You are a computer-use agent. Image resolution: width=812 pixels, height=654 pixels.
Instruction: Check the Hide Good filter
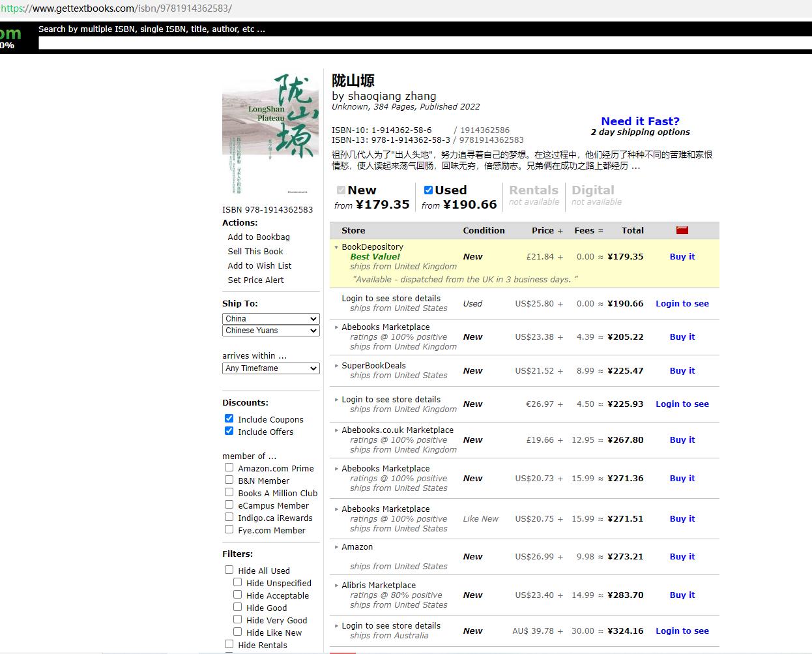click(237, 607)
